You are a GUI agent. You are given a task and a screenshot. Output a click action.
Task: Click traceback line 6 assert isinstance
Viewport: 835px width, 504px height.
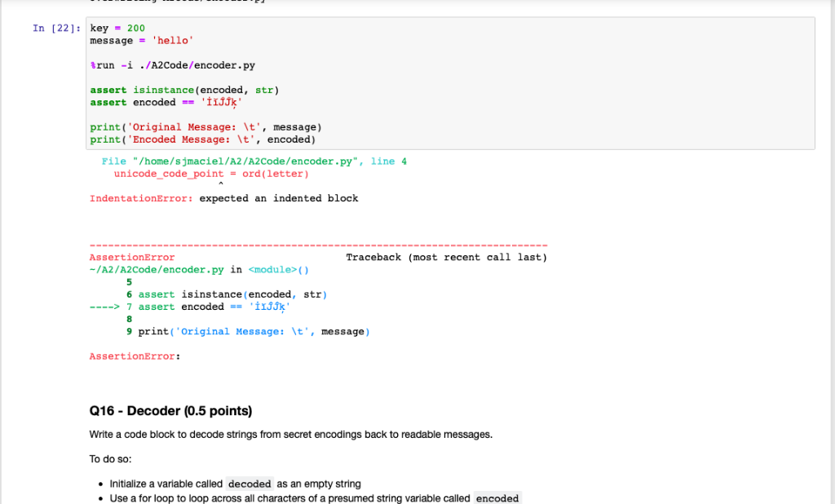coord(227,294)
